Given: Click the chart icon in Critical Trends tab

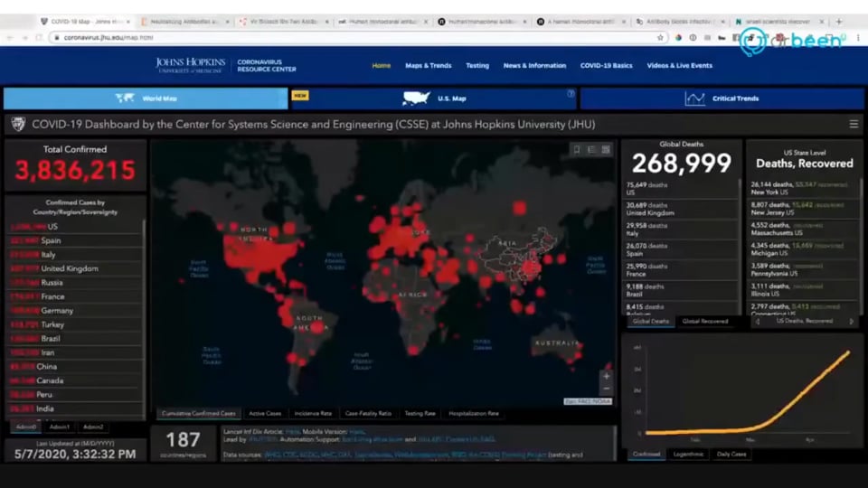Looking at the screenshot, I should [694, 99].
